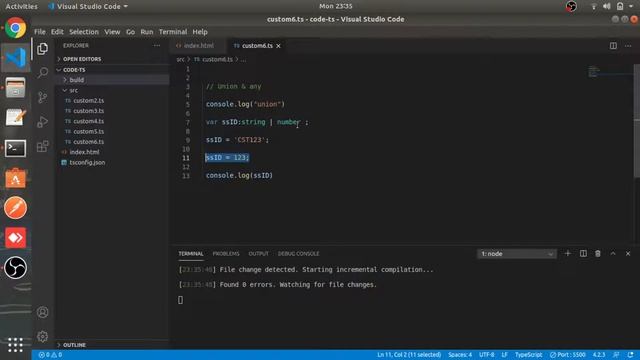
Task: Open OBS Studio from the dock
Action: [16, 268]
